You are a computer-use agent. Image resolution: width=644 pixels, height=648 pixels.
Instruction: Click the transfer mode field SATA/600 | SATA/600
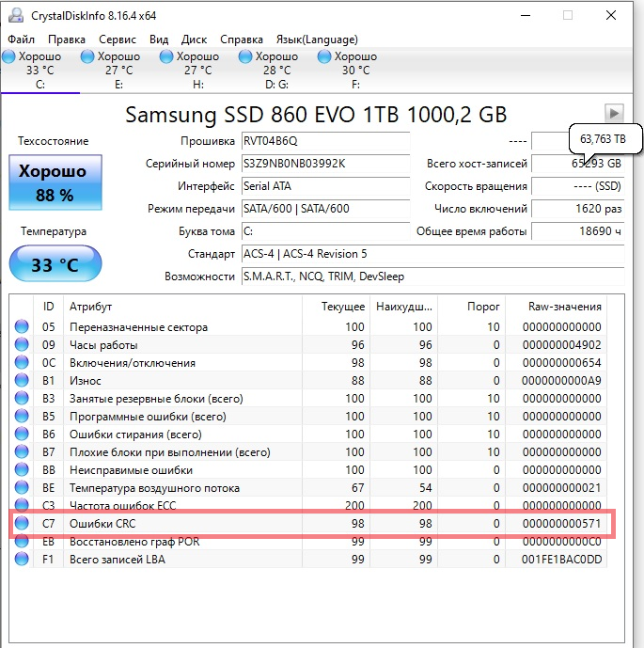[x=325, y=209]
